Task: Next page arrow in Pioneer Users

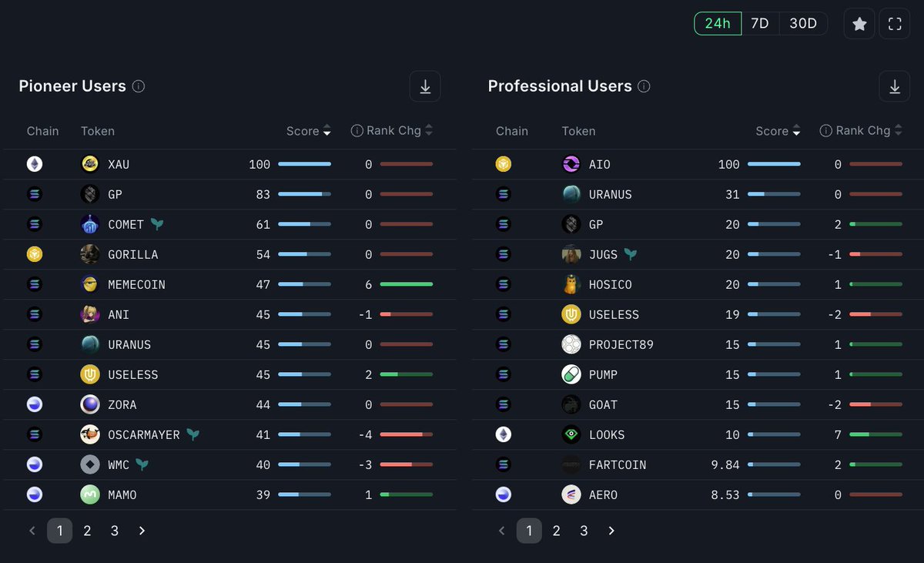Action: coord(142,531)
